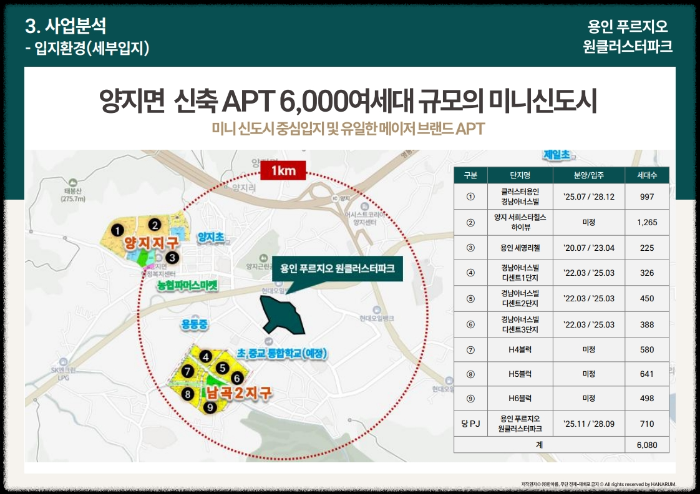Select the 농협파머스마켓 label

pos(187,285)
